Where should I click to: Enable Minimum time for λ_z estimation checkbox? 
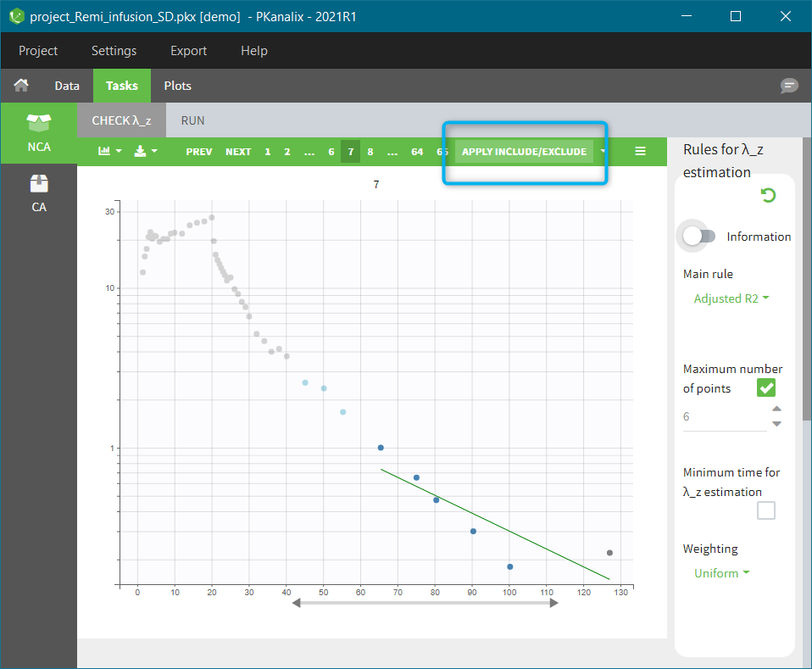[x=766, y=510]
